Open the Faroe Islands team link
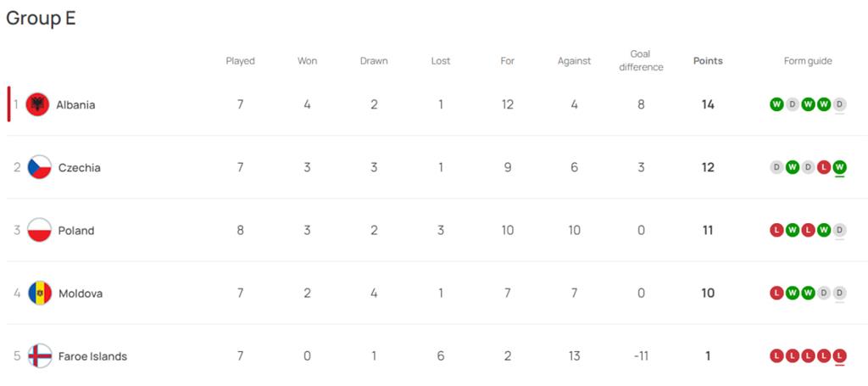Image resolution: width=868 pixels, height=386 pixels. [92, 356]
